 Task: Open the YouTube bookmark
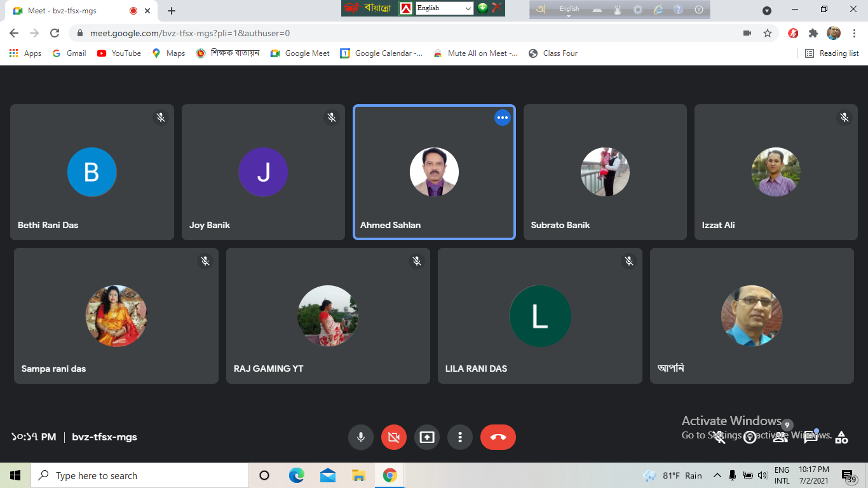119,53
